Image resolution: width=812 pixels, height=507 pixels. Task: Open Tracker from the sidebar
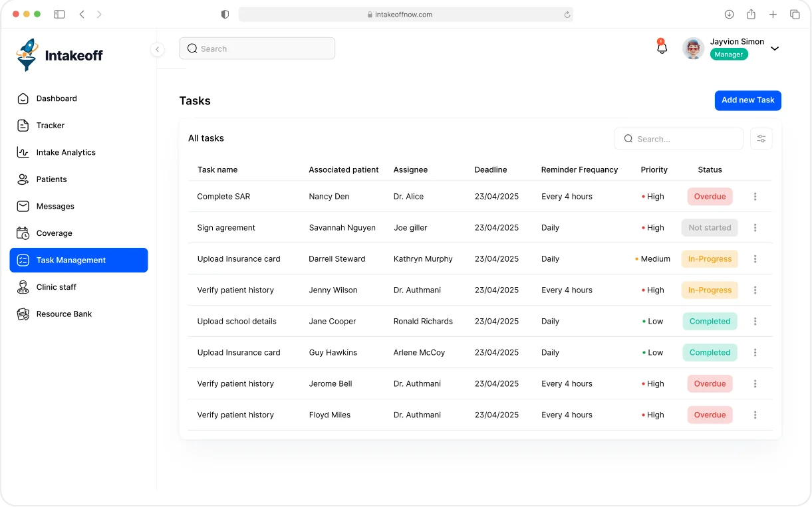78,126
